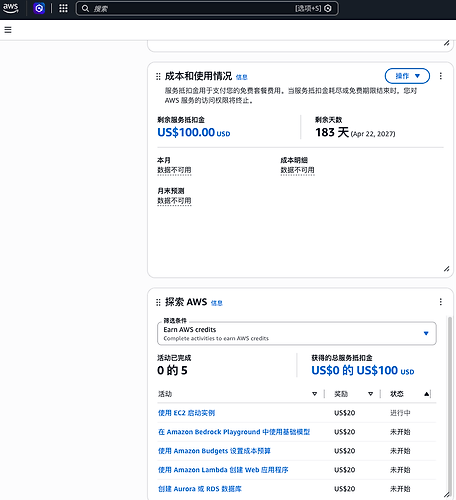
Task: Open the 操作 dropdown button
Action: [407, 76]
